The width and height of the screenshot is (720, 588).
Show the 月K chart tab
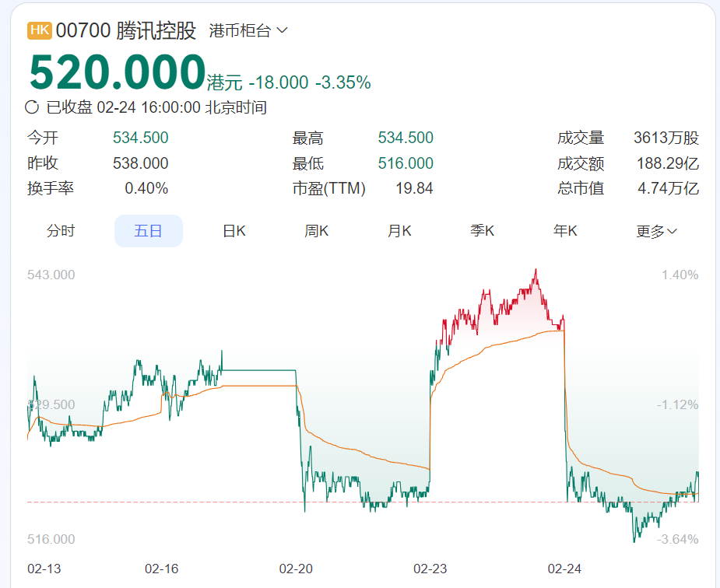point(399,231)
